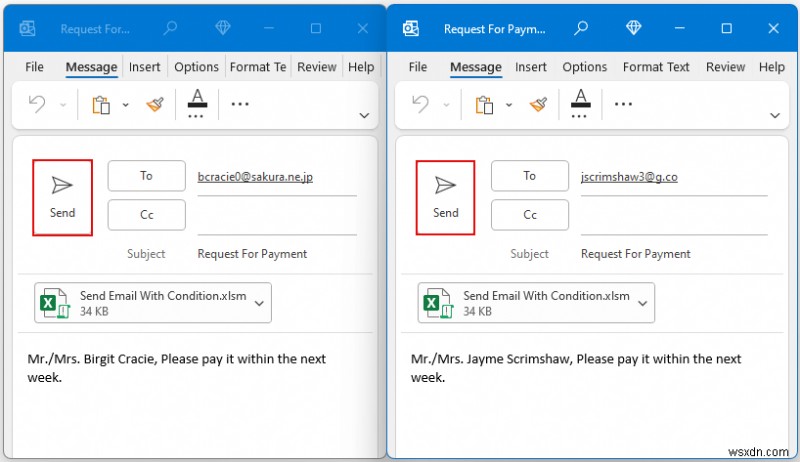
Task: Click Undo icon in left window
Action: [x=37, y=104]
